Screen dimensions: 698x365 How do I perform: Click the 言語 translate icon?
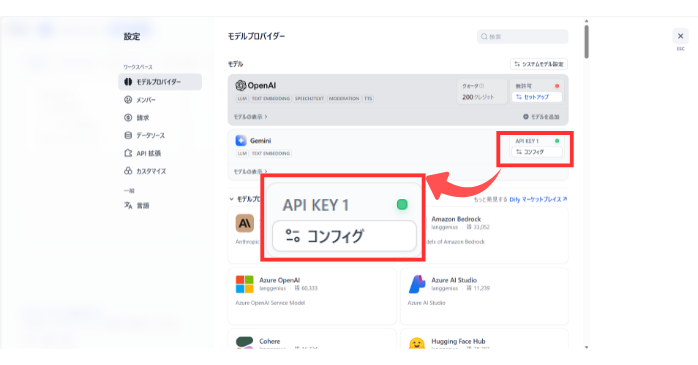128,206
